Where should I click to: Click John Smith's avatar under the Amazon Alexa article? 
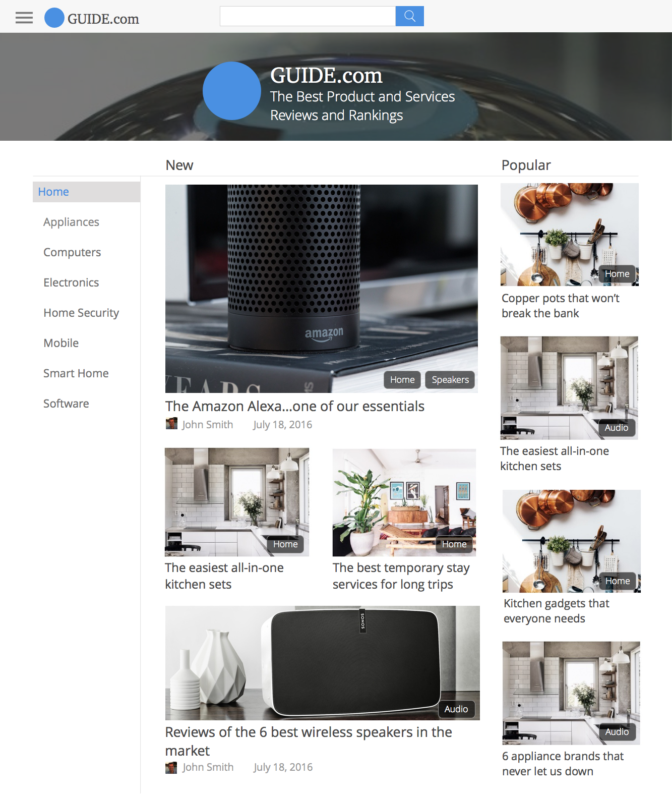tap(171, 424)
